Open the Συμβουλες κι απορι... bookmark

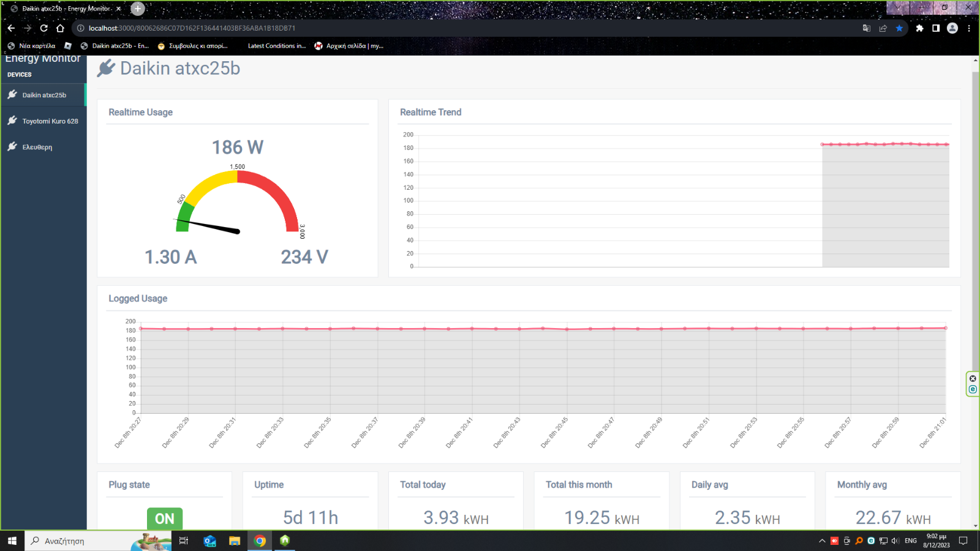coord(192,46)
